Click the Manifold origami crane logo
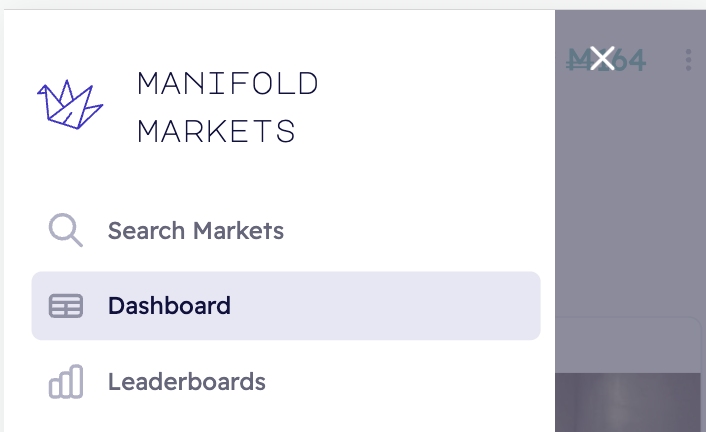Screen dimensions: 706x432 70,105
